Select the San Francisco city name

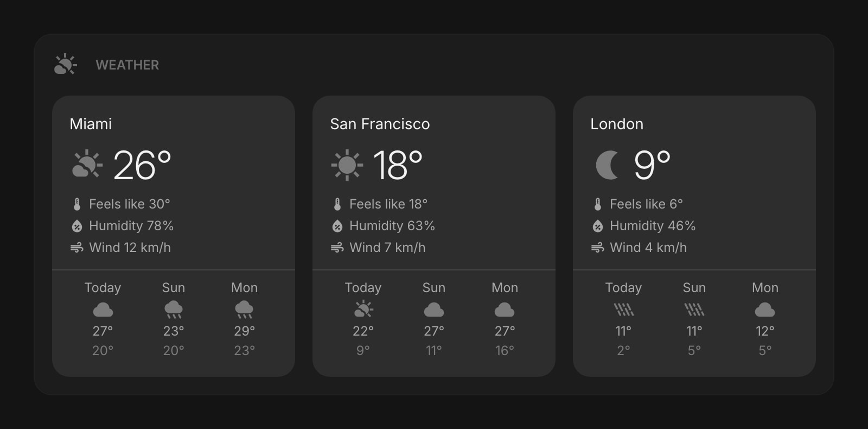(x=379, y=124)
